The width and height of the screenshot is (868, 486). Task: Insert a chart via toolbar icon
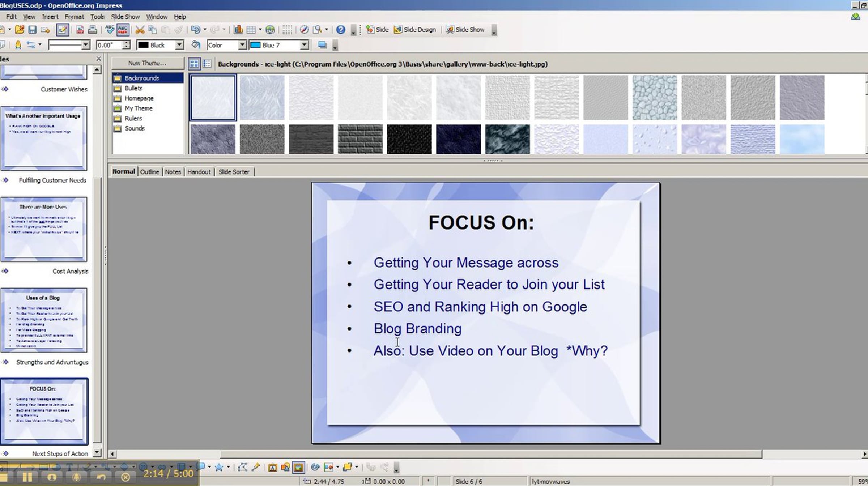(x=238, y=30)
